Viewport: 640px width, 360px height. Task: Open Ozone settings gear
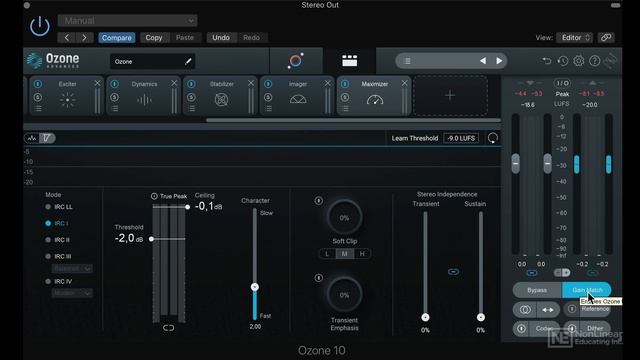[x=578, y=61]
